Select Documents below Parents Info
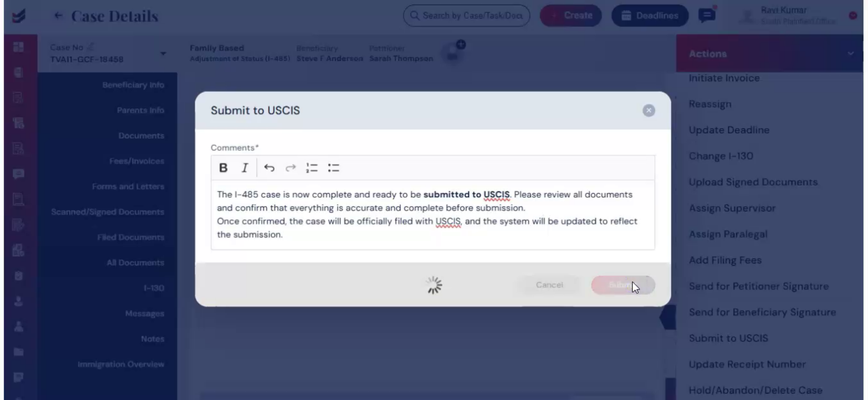 point(141,136)
